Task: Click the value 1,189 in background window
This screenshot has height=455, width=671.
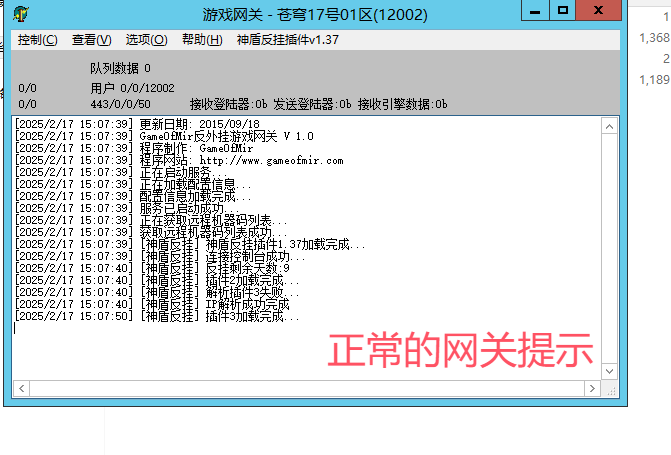Action: (654, 80)
